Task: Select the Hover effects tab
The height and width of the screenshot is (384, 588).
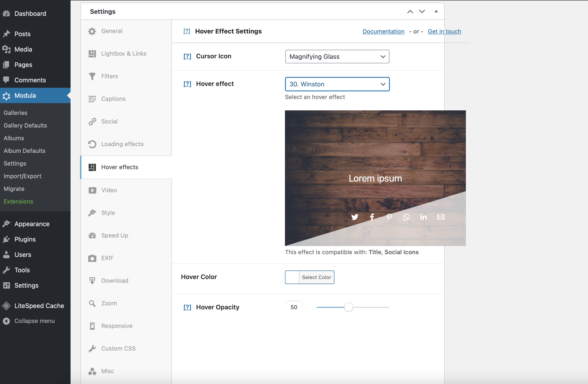Action: coord(126,167)
